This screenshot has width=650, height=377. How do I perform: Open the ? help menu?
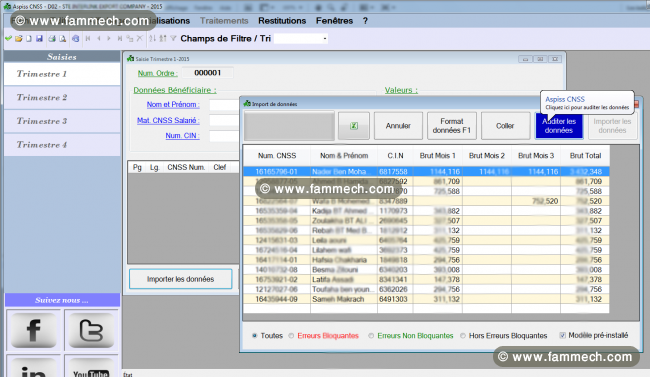365,21
